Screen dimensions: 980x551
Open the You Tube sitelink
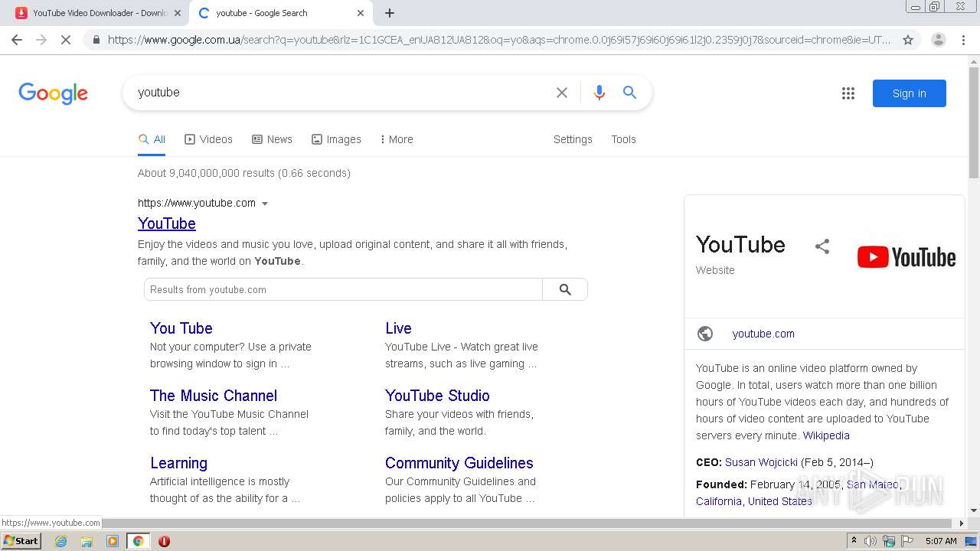[181, 328]
